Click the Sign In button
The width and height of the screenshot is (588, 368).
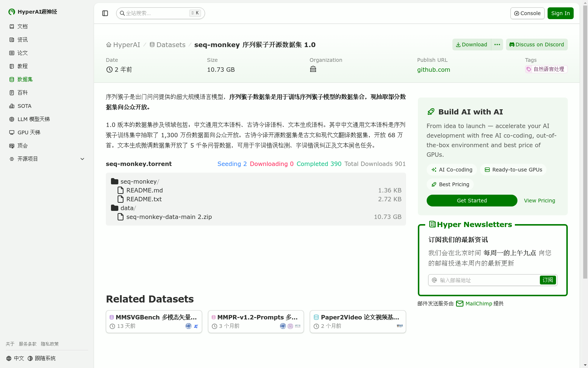tap(560, 13)
